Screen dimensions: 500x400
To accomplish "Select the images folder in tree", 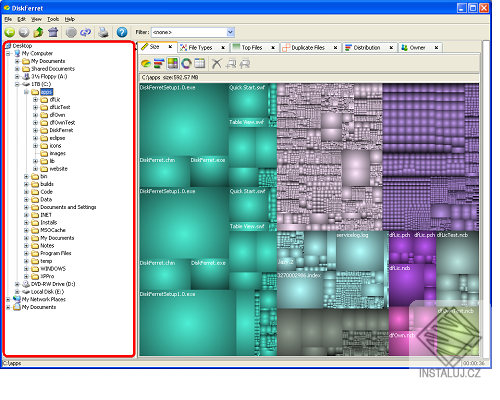I will [x=58, y=153].
